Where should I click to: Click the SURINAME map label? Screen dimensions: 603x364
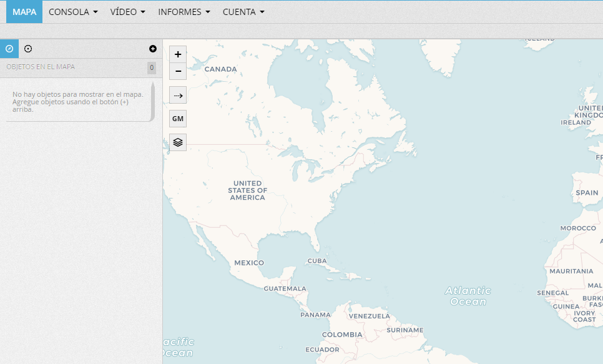(x=405, y=330)
